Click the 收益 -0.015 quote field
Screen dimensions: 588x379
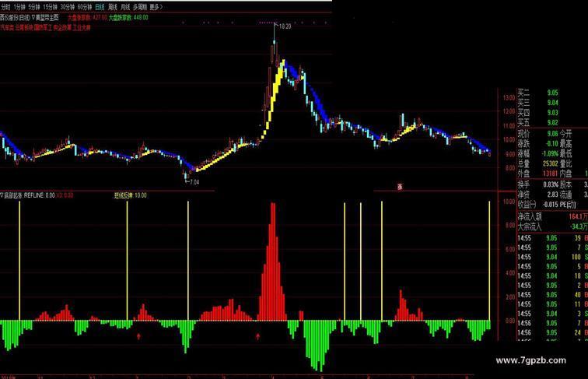click(x=538, y=205)
